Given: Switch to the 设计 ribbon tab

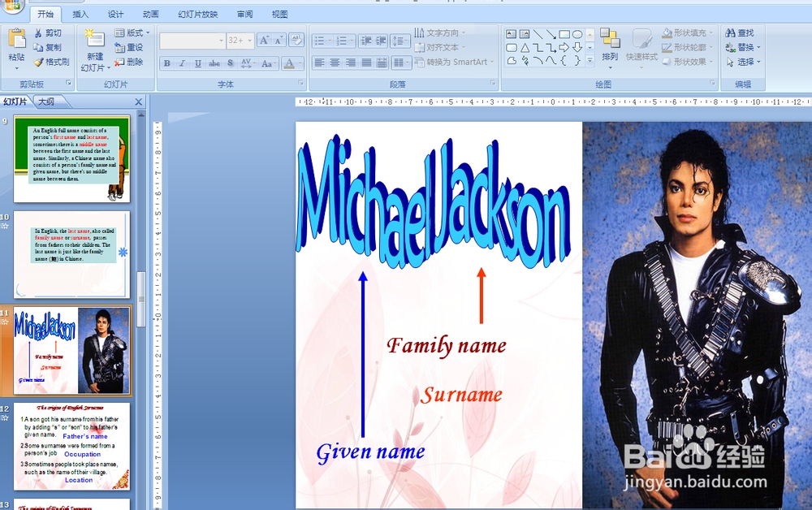Looking at the screenshot, I should 115,14.
